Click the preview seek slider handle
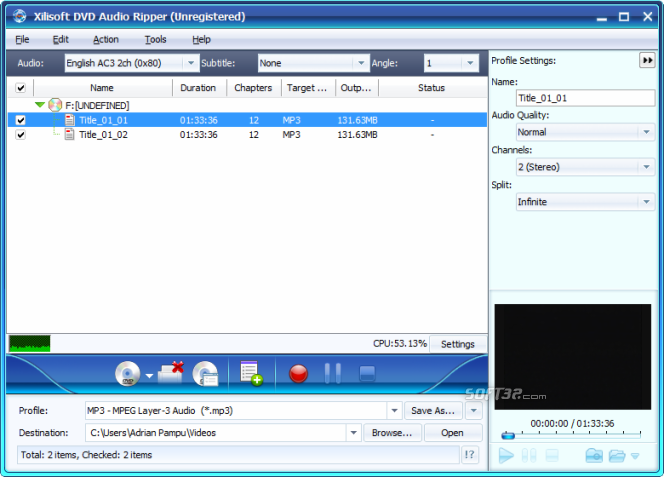 tap(508, 435)
